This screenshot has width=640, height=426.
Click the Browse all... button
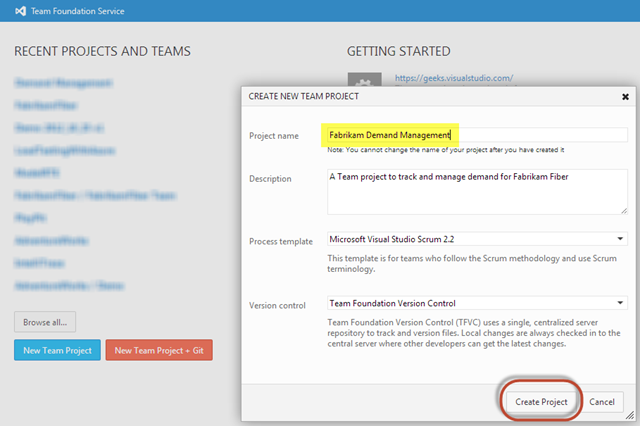tap(45, 322)
